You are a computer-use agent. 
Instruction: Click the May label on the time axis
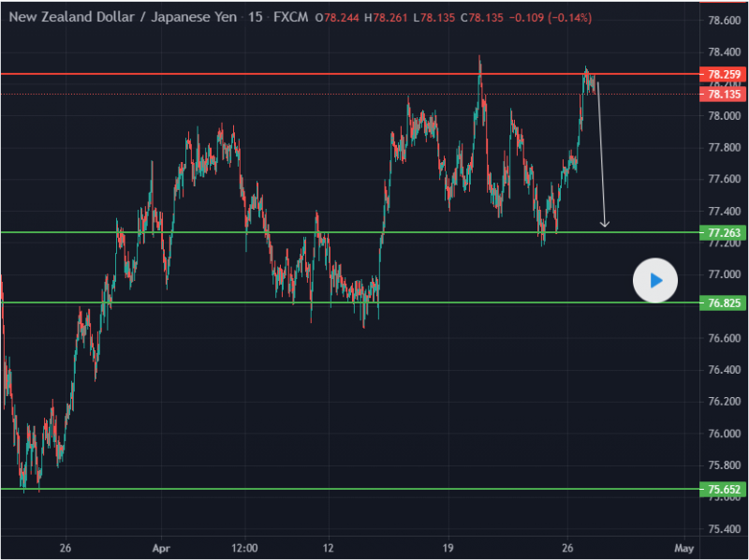pyautogui.click(x=683, y=547)
